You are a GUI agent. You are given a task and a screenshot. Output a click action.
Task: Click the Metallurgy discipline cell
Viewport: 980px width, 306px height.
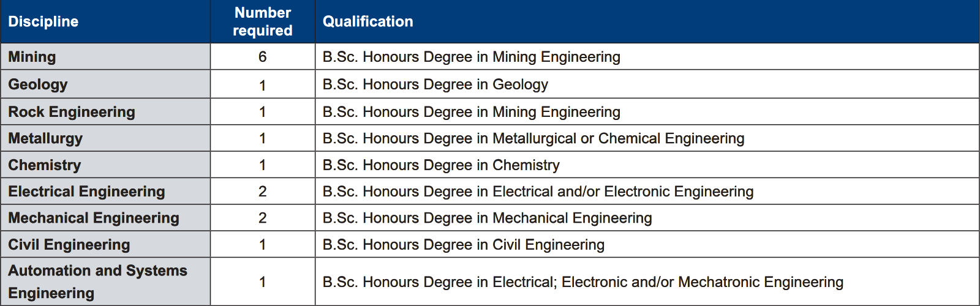[105, 138]
